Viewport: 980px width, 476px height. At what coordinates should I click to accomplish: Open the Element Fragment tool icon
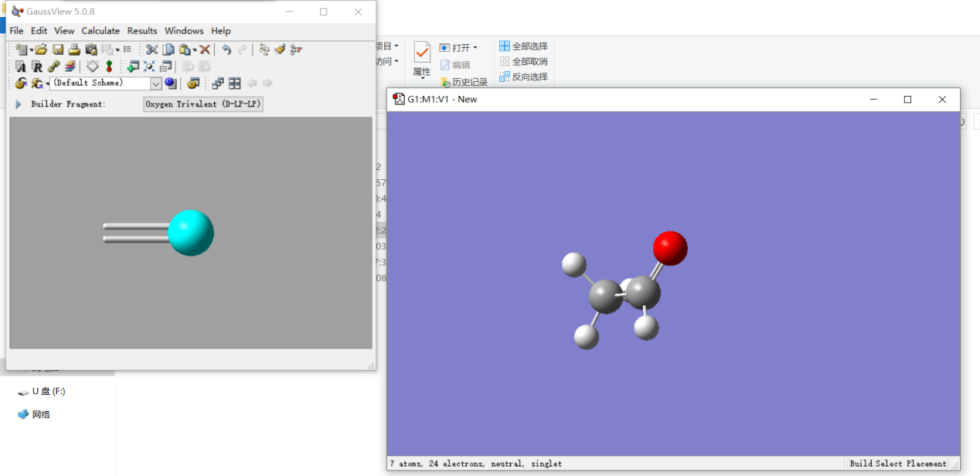point(21,66)
